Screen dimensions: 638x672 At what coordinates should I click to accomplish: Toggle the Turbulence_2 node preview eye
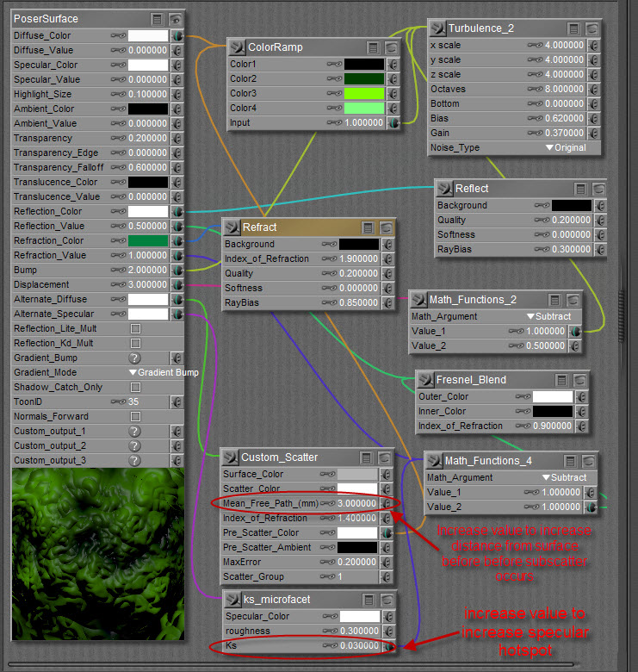tap(592, 28)
